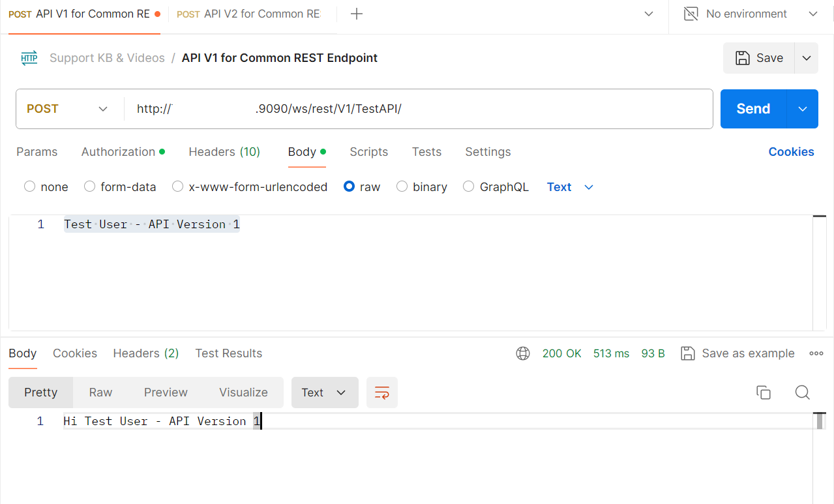This screenshot has width=834, height=504.
Task: Click the copy response icon
Action: point(763,392)
